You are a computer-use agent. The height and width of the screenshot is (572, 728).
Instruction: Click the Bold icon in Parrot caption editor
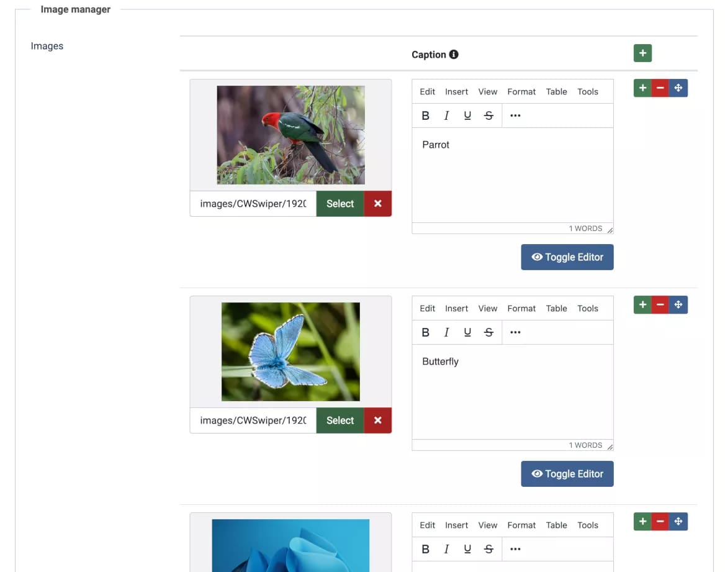[425, 116]
